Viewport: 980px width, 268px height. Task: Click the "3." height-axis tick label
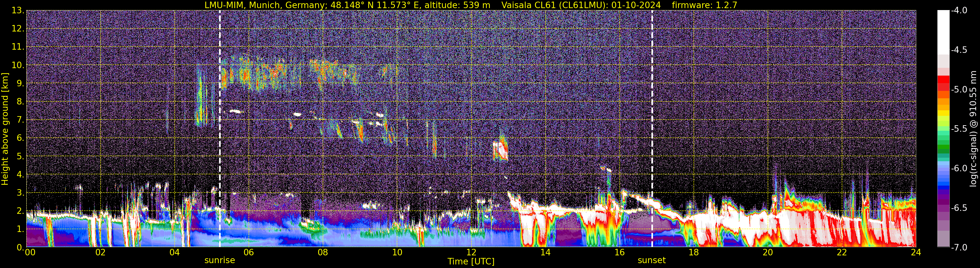[x=20, y=193]
